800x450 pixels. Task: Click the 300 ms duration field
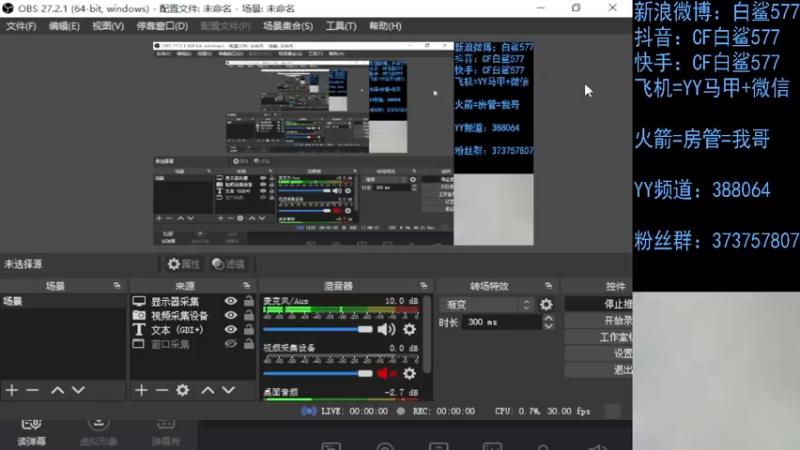coord(502,322)
